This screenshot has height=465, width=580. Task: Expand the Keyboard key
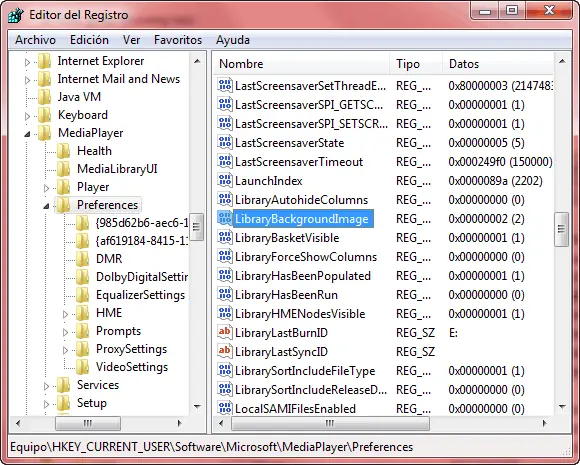(27, 116)
